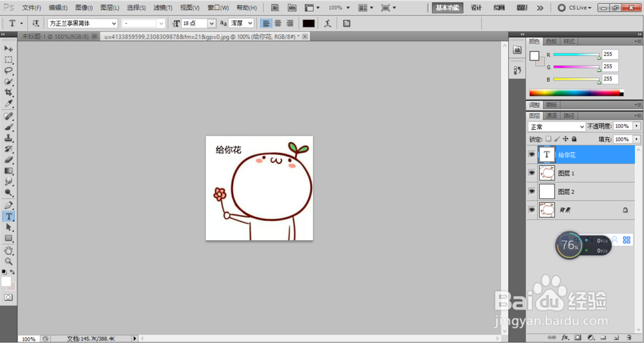The height and width of the screenshot is (343, 644).
Task: Open the tool preset picker arrow
Action: click(21, 23)
